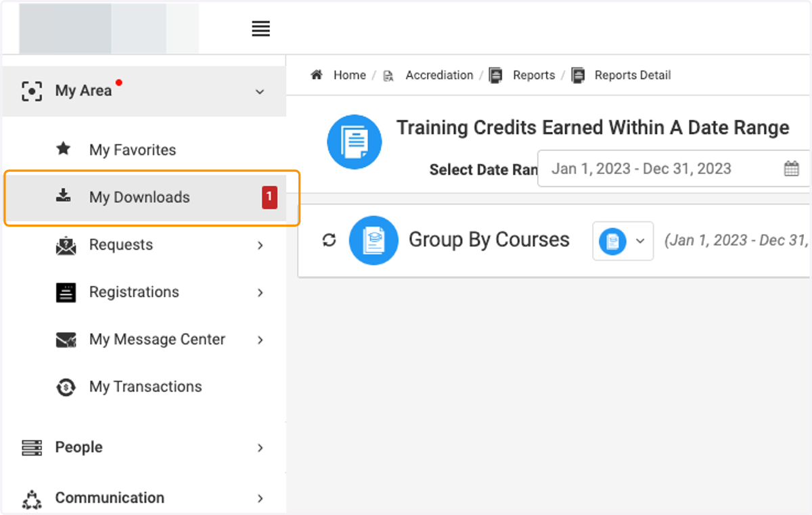Image resolution: width=812 pixels, height=515 pixels.
Task: Click the Reports breadcrumb document icon
Action: point(495,75)
